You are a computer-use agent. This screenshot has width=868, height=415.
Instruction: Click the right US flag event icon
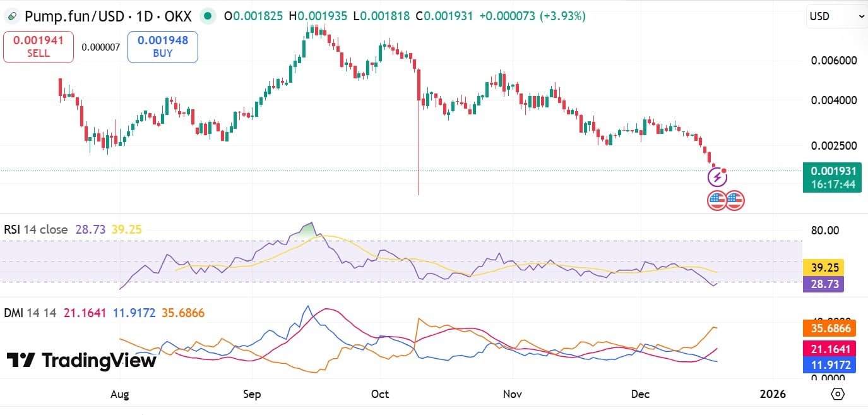[x=735, y=201]
